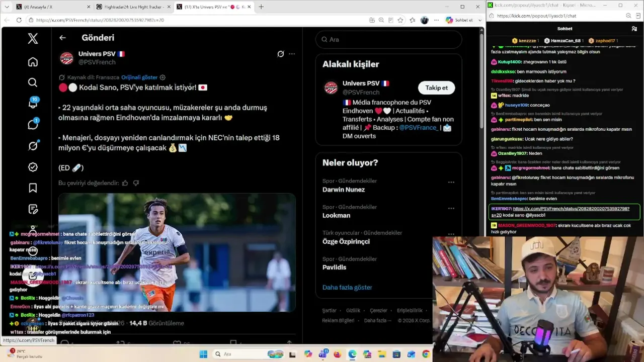Open a new browser tab
Image resolution: width=644 pixels, height=362 pixels.
tap(261, 7)
